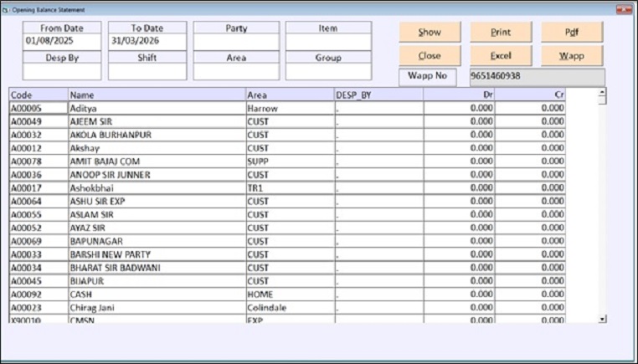The image size is (638, 364).
Task: Select the ASLAM SIR name cell
Action: (x=157, y=215)
